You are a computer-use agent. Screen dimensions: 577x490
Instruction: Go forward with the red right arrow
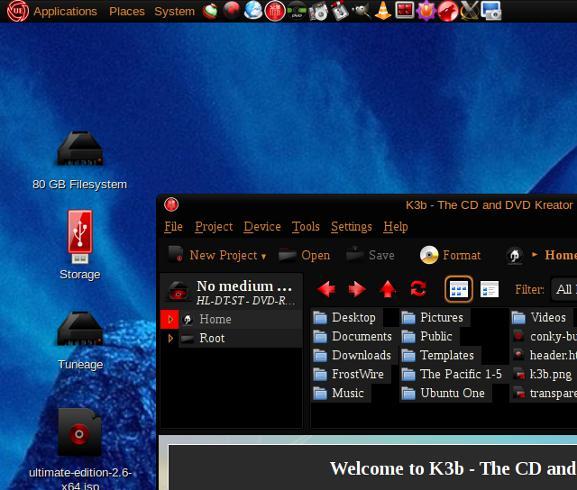point(357,289)
